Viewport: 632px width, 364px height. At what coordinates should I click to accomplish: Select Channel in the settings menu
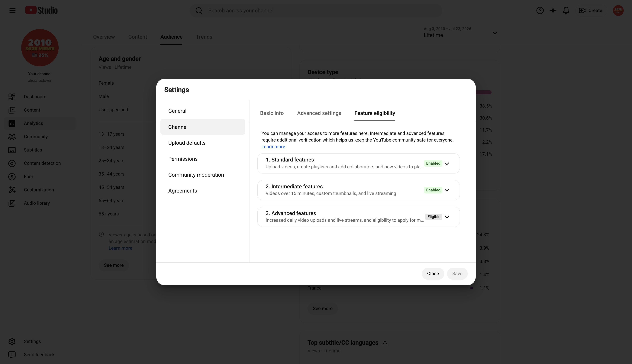pos(203,127)
